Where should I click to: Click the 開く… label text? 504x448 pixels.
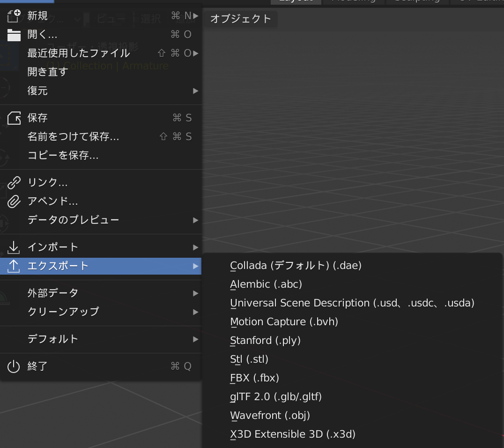pos(42,34)
